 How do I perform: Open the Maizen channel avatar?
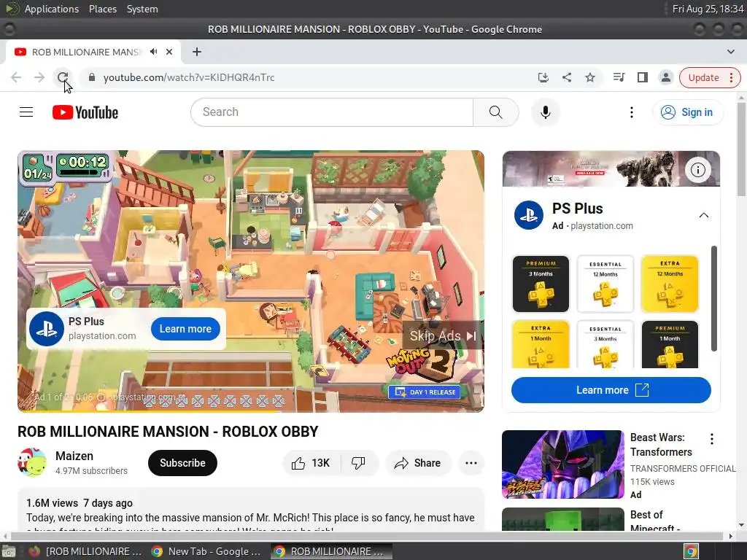point(32,462)
